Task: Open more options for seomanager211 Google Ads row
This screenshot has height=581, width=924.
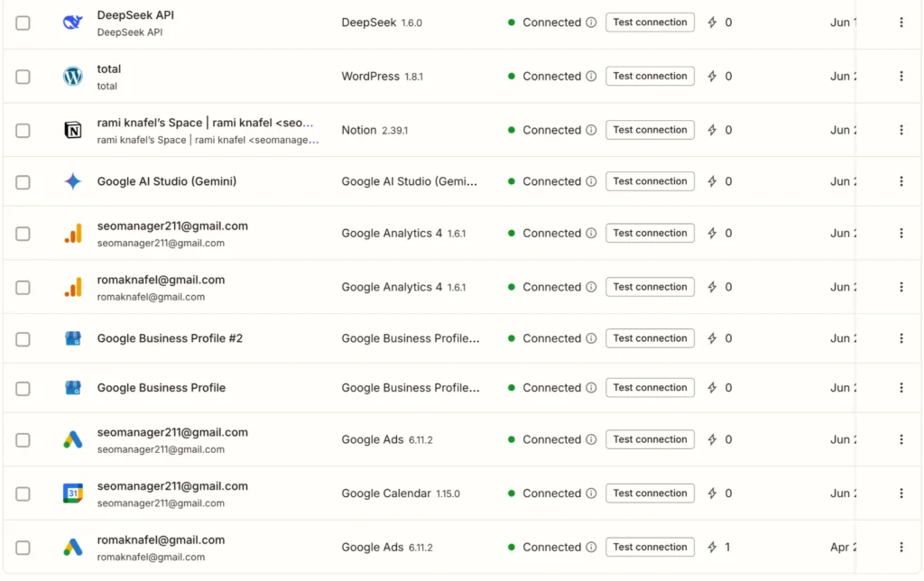Action: point(901,439)
